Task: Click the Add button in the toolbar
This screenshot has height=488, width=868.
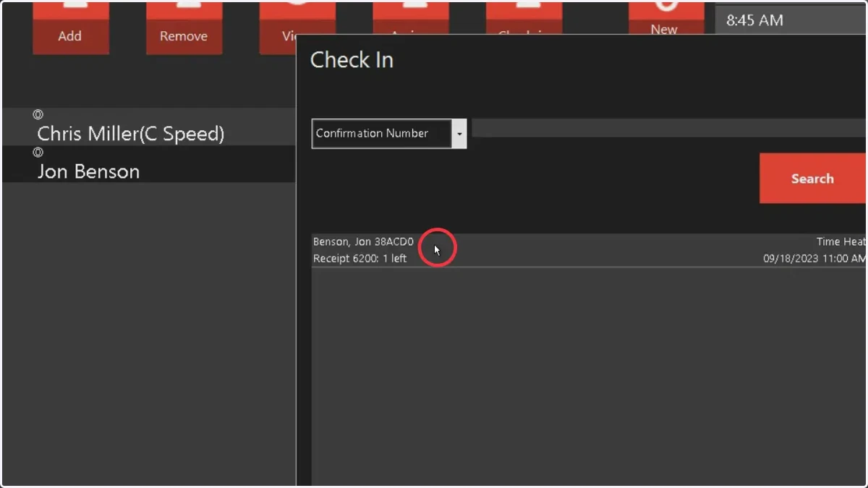Action: (70, 27)
